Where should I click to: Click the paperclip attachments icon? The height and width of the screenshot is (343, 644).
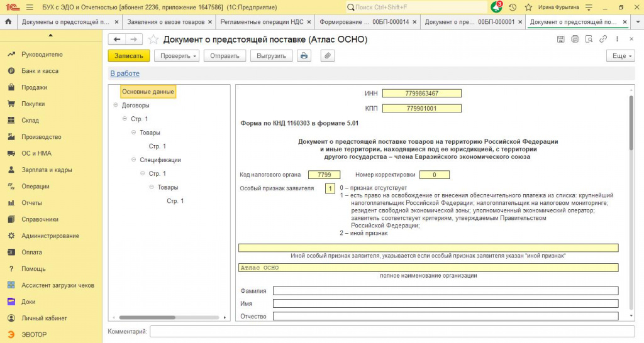click(327, 56)
